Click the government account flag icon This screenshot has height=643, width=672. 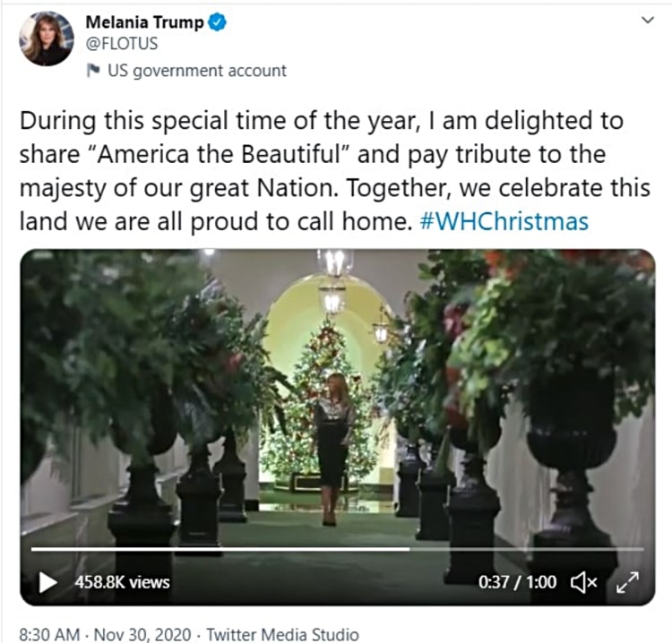(x=93, y=71)
